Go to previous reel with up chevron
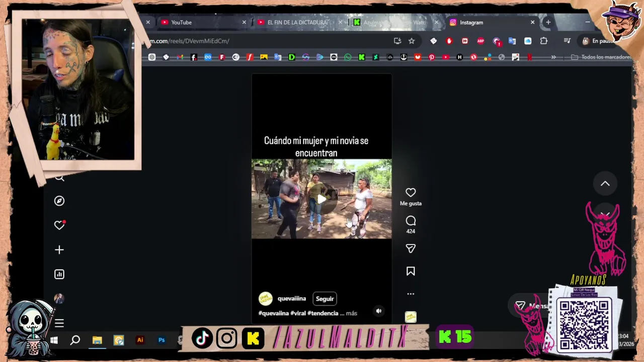Screen dimensions: 644x362 point(605,184)
